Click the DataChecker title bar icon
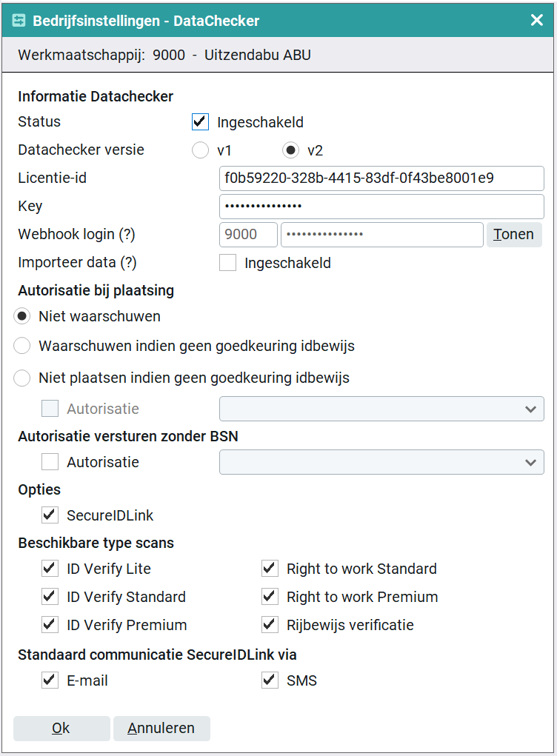557x756 pixels. 19,21
